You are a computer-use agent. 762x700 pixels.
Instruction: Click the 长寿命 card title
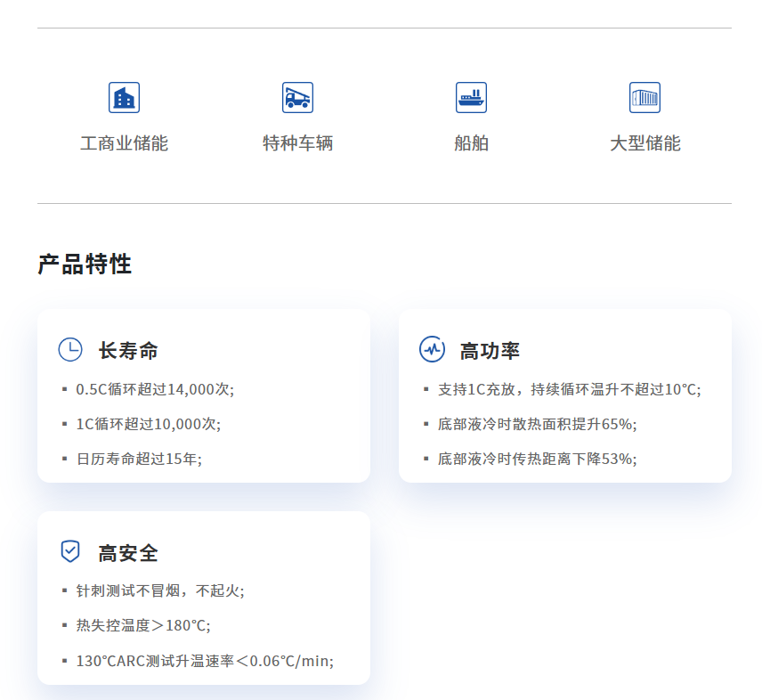[128, 351]
